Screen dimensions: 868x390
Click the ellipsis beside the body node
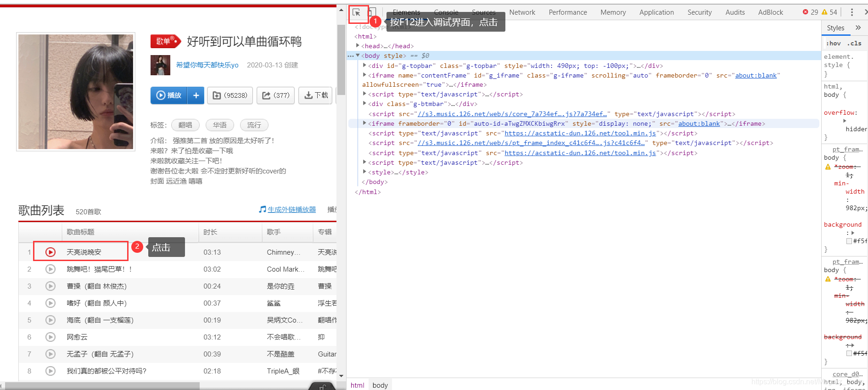click(x=351, y=56)
